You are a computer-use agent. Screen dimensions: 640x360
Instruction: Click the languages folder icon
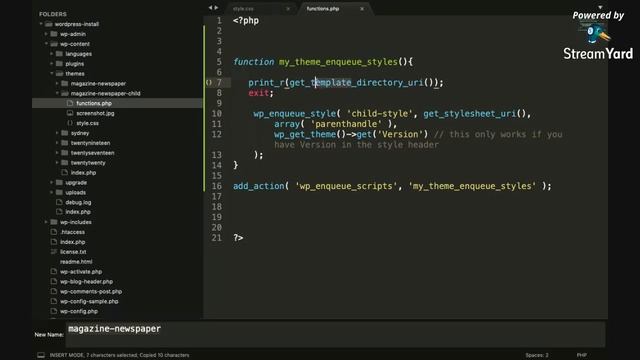click(59, 54)
